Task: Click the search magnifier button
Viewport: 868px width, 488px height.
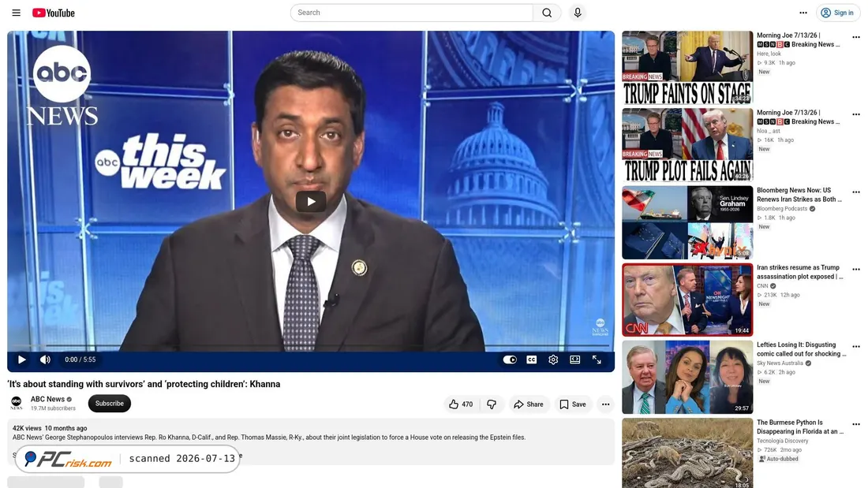Action: point(547,13)
